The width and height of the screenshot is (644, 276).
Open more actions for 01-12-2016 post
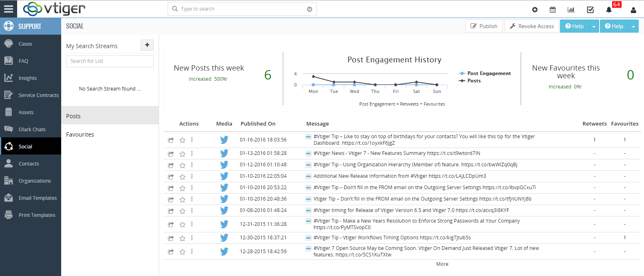pos(192,165)
